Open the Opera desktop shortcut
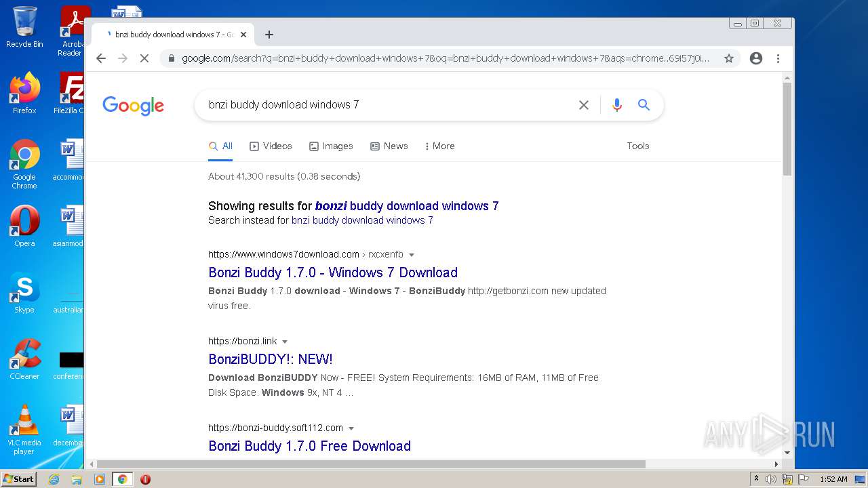The height and width of the screenshot is (488, 868). (24, 226)
